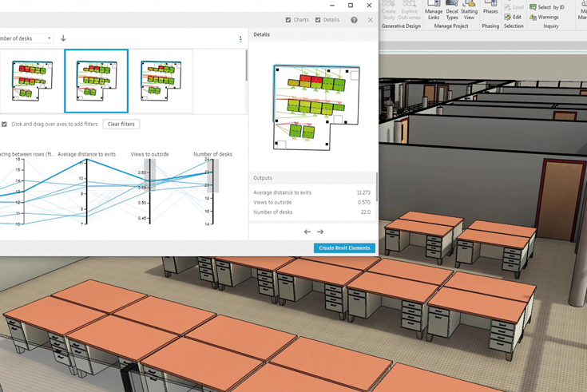This screenshot has width=587, height=392.
Task: Review Warnings from the Inquiry panel
Action: click(544, 17)
